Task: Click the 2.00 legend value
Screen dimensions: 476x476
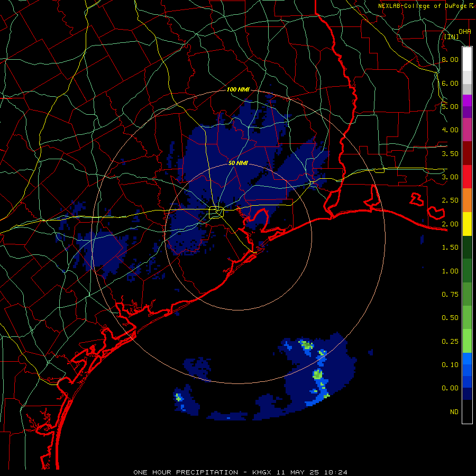Action: click(x=450, y=224)
